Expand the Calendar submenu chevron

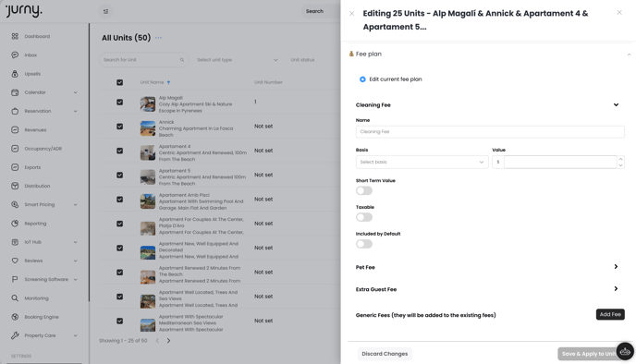pyautogui.click(x=75, y=92)
